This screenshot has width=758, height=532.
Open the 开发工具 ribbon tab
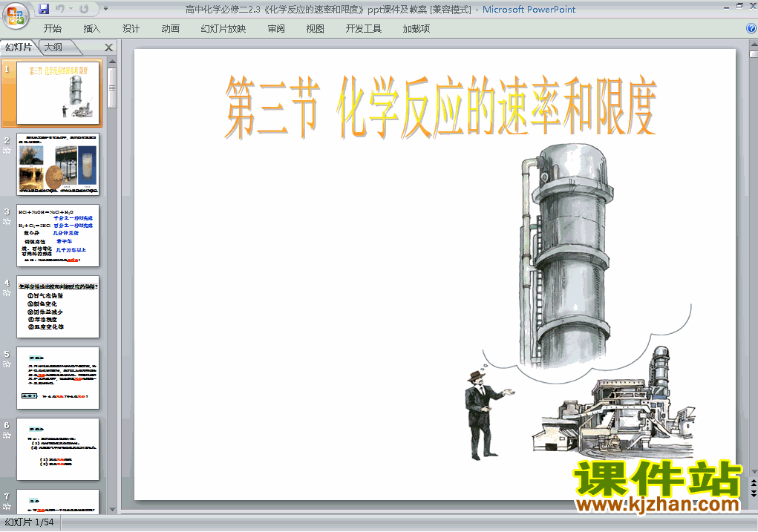click(364, 29)
